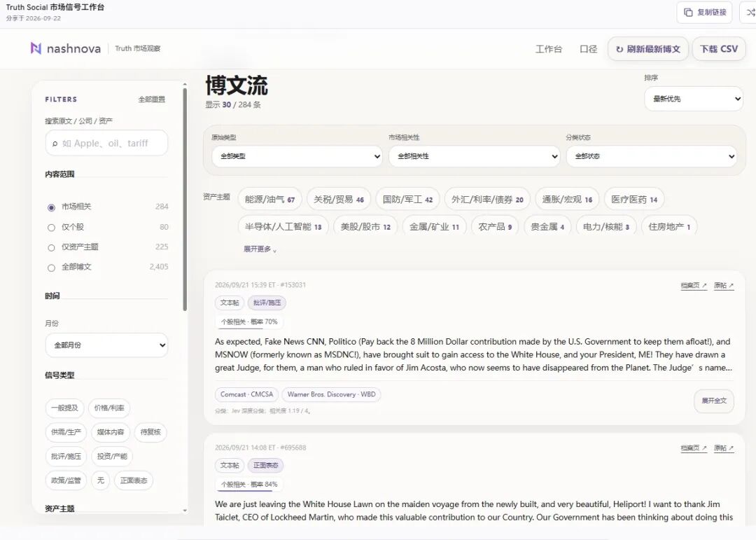This screenshot has width=756, height=540.
Task: Click the 博文流 heading
Action: (x=237, y=85)
